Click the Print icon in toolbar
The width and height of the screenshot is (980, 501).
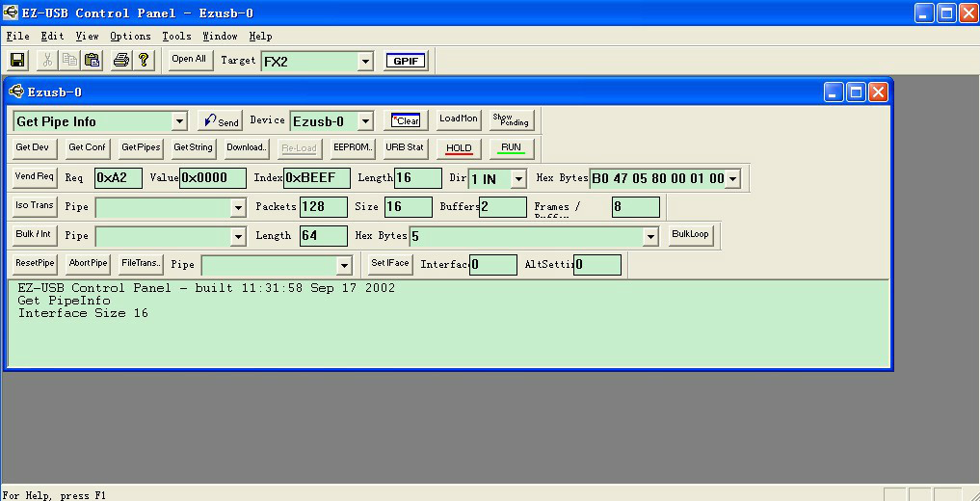[120, 60]
